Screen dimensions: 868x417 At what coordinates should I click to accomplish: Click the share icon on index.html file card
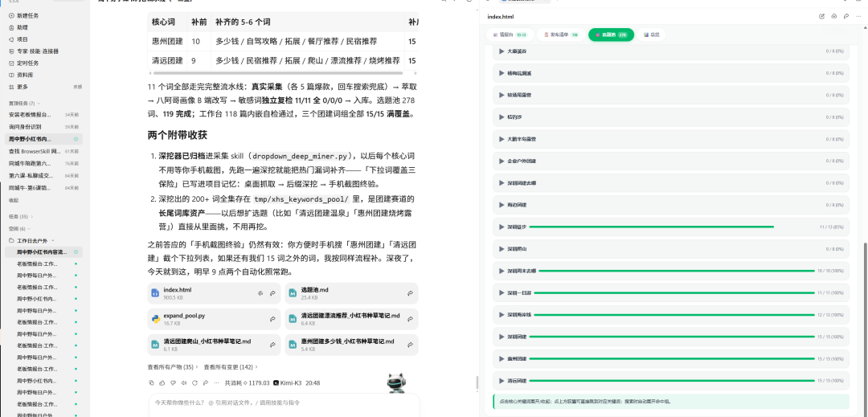click(273, 294)
